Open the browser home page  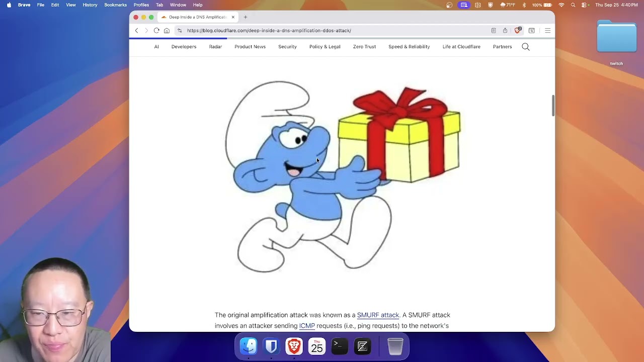pos(167,31)
